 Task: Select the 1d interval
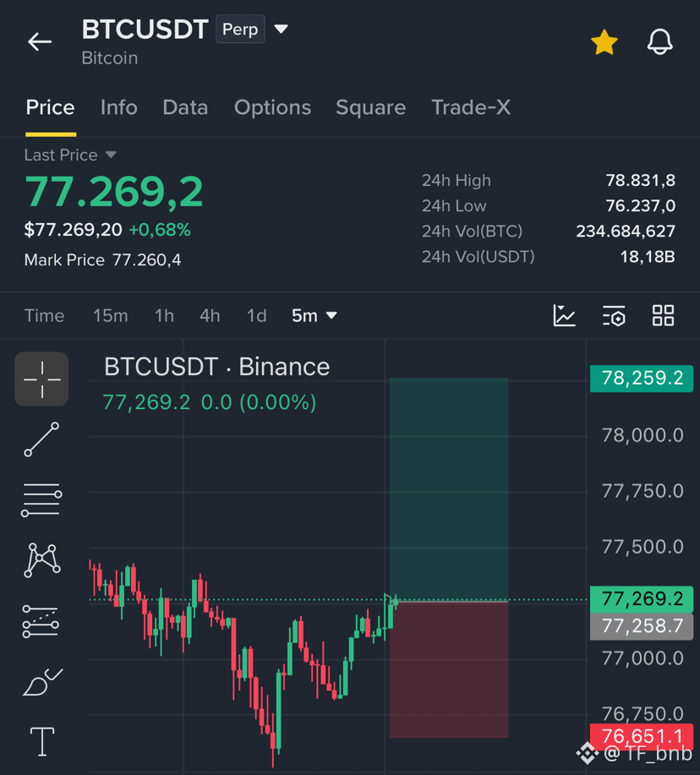tap(256, 315)
